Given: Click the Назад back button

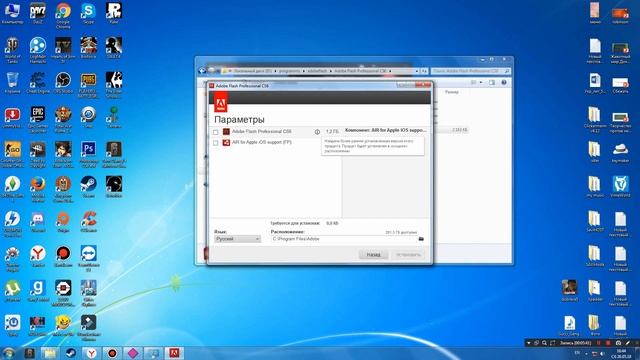Looking at the screenshot, I should [373, 255].
